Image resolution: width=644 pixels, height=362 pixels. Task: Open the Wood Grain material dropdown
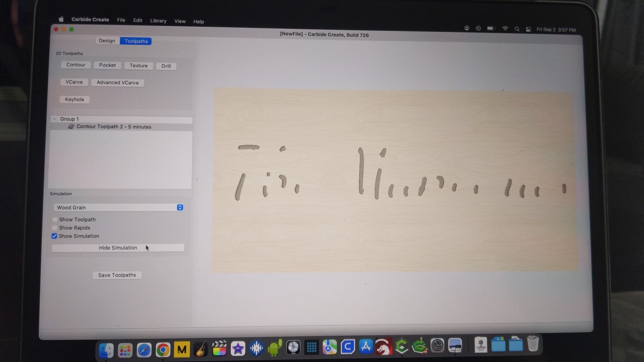[119, 207]
